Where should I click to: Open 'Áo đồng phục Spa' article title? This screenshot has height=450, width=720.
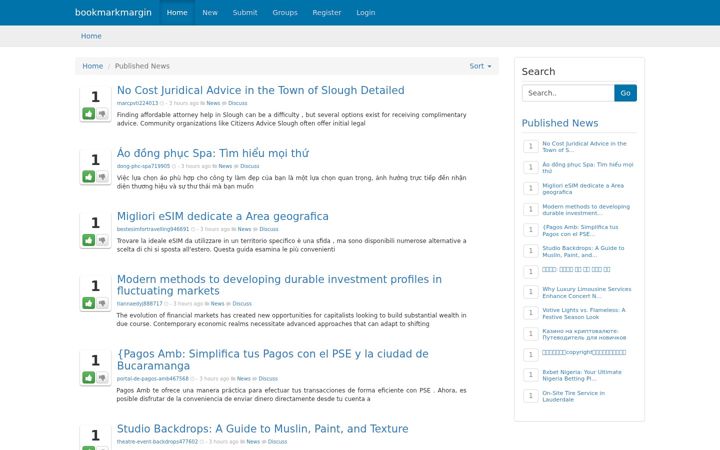[213, 153]
